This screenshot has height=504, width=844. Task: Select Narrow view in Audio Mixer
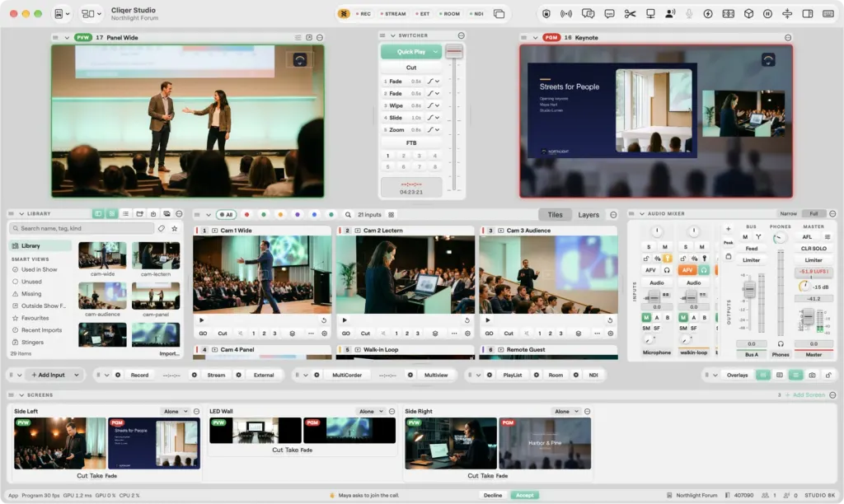point(788,214)
